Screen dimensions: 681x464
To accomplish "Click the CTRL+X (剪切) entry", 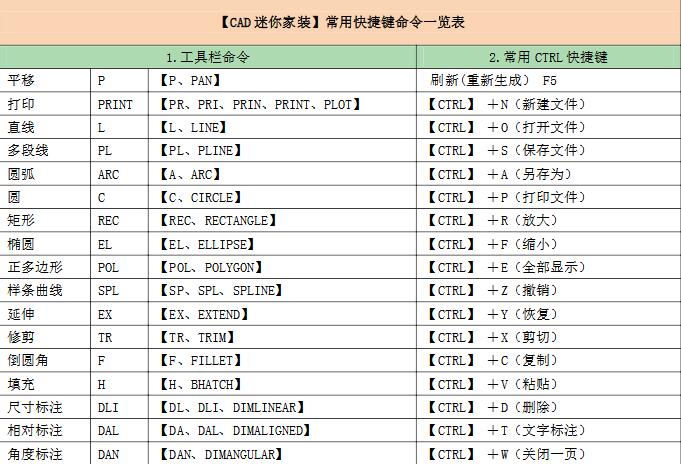I will coord(549,337).
